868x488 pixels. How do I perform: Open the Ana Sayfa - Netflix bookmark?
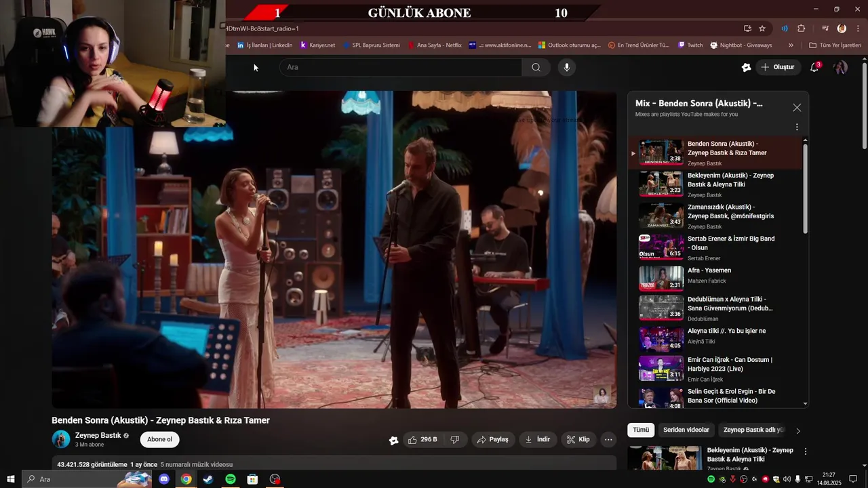[434, 45]
